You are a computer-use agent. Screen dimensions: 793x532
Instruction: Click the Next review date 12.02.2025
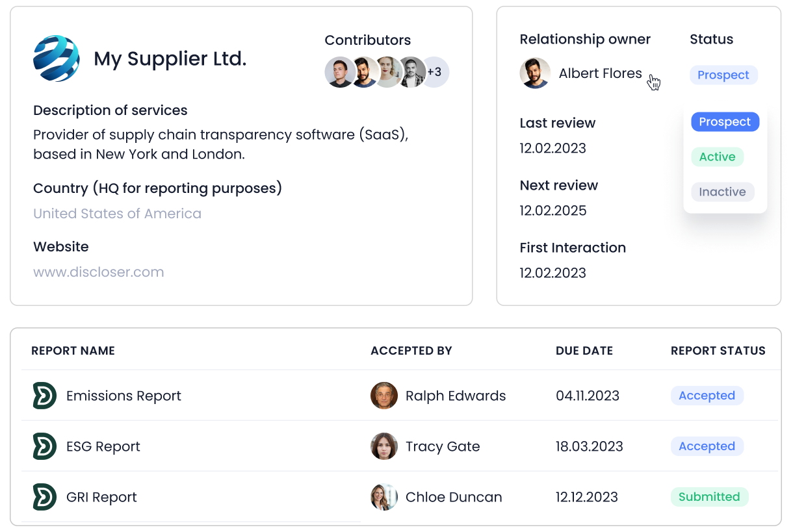(x=553, y=210)
